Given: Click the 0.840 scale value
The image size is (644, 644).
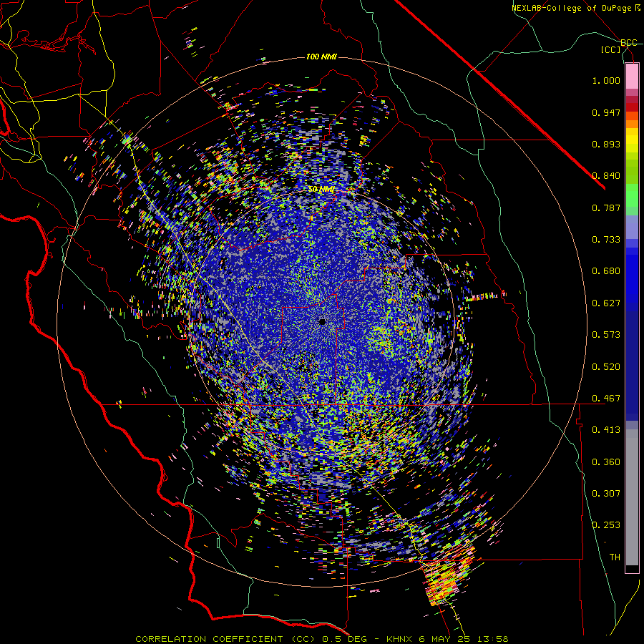Looking at the screenshot, I should [606, 176].
